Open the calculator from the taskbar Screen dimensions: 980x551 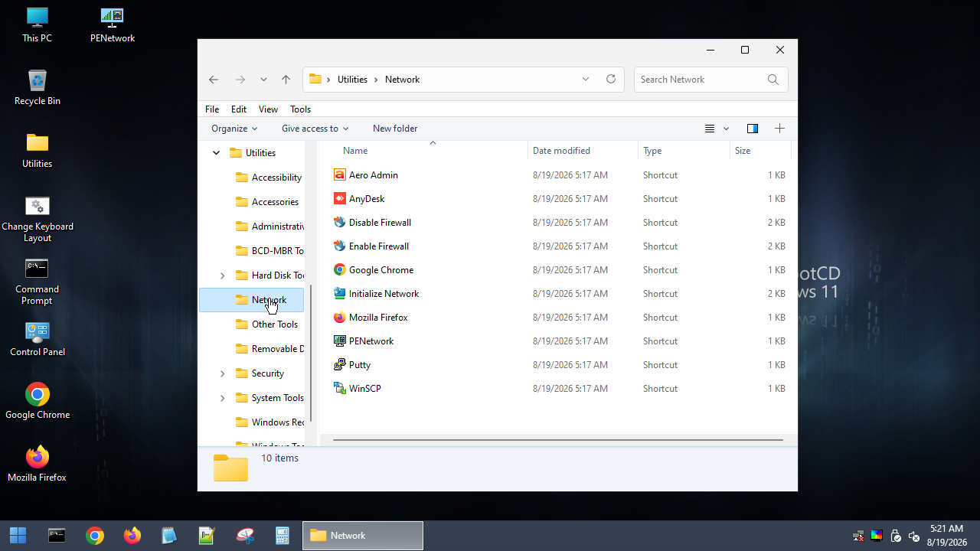pos(282,536)
